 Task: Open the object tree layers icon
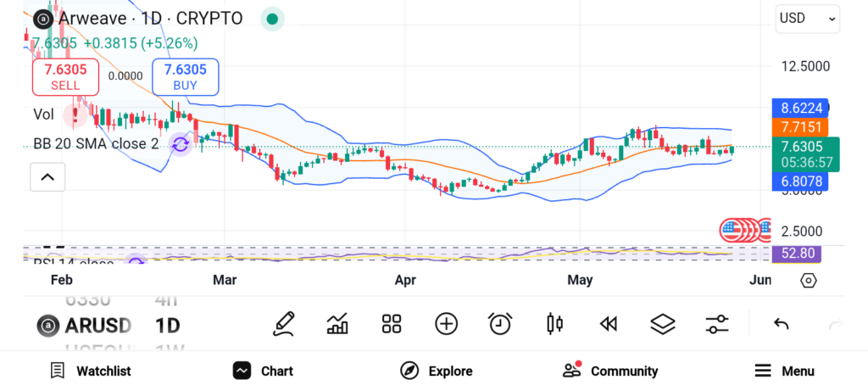(663, 324)
